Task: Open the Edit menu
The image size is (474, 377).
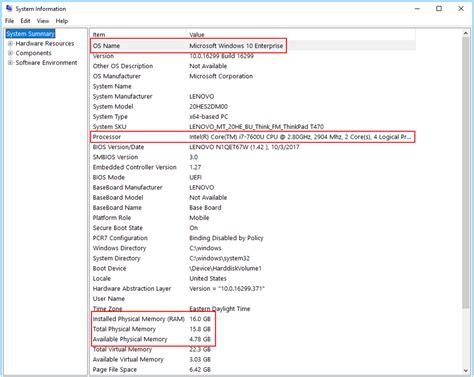Action: (x=25, y=21)
